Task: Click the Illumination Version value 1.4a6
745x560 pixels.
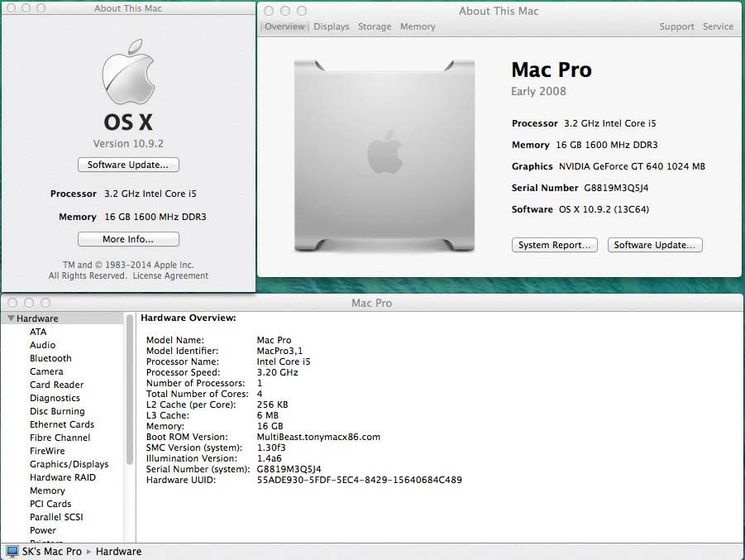Action: pos(269,459)
